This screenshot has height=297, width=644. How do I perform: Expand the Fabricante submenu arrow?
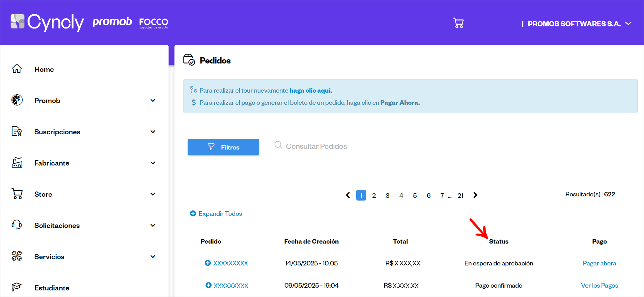pyautogui.click(x=153, y=163)
